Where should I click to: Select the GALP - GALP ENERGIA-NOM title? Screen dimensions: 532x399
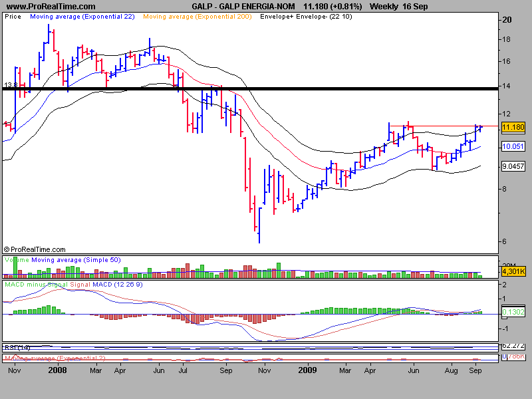click(x=243, y=7)
